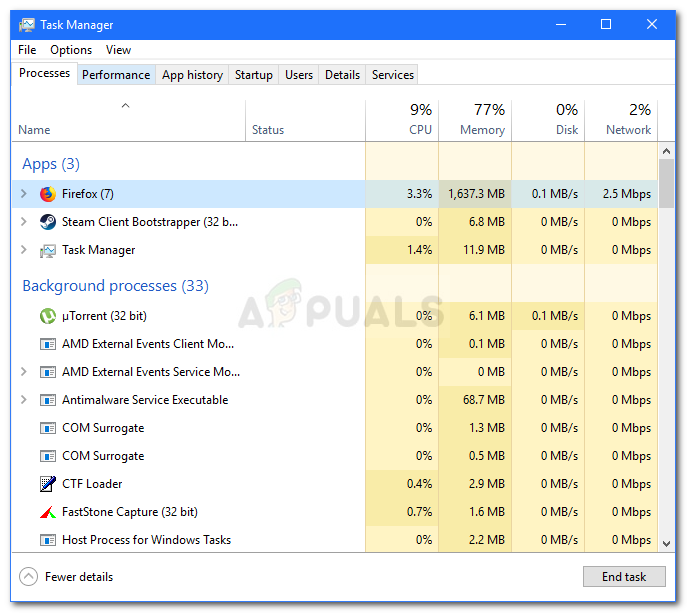Sort by the Disk column header
Screen dimensions: 687x613
(548, 120)
